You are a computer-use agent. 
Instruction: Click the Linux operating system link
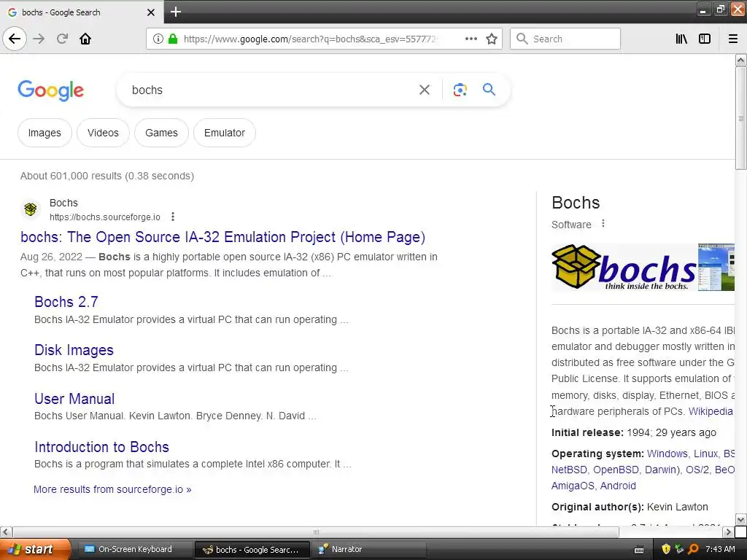coord(705,454)
